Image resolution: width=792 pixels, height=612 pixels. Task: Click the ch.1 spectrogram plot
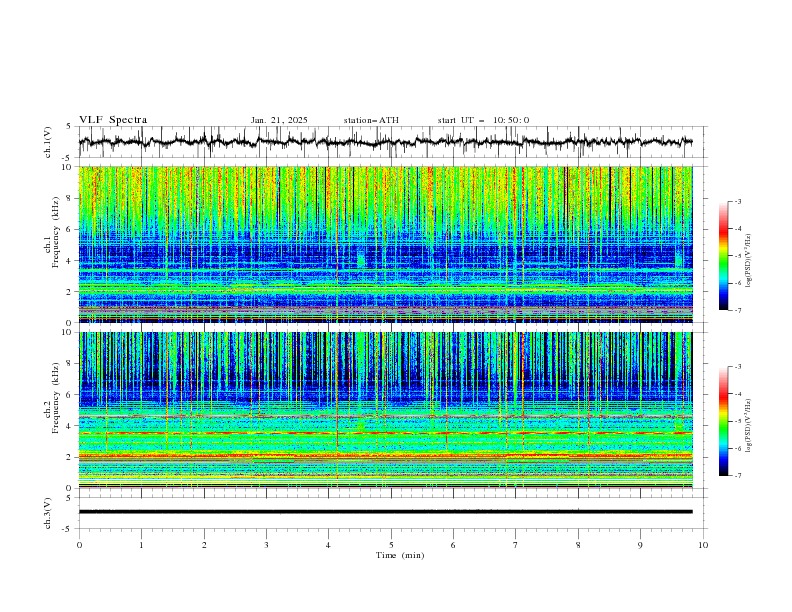[385, 244]
